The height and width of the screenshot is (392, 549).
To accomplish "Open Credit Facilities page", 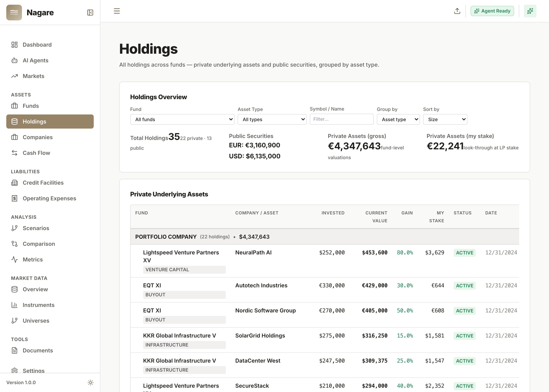I will 50,183.
